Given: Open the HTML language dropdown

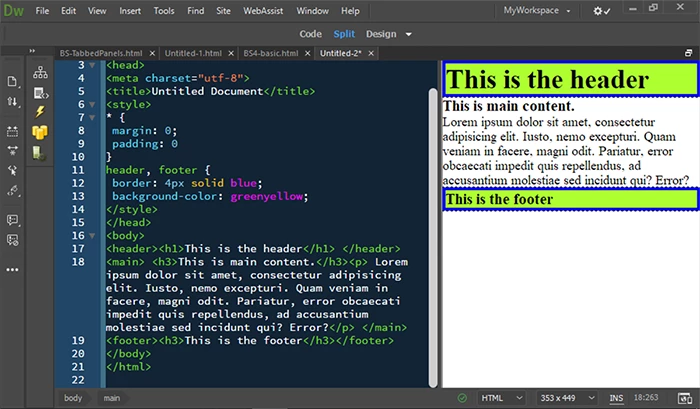Looking at the screenshot, I should coord(501,398).
